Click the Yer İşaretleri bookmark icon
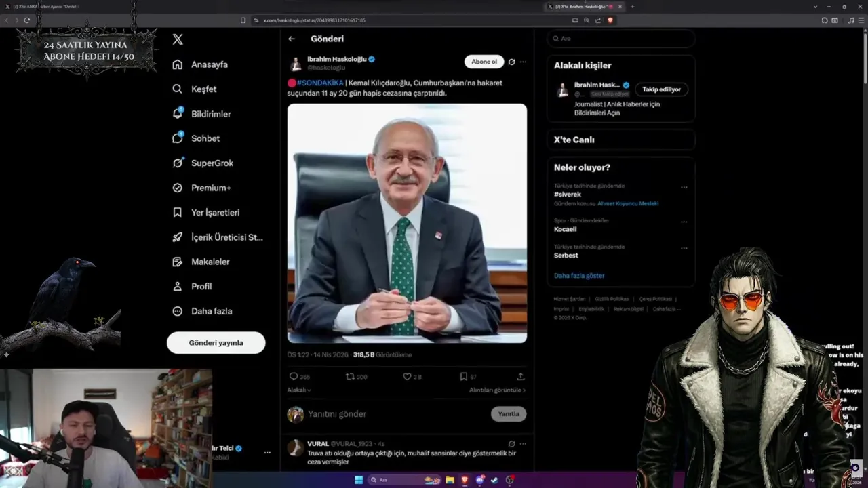 coord(178,212)
